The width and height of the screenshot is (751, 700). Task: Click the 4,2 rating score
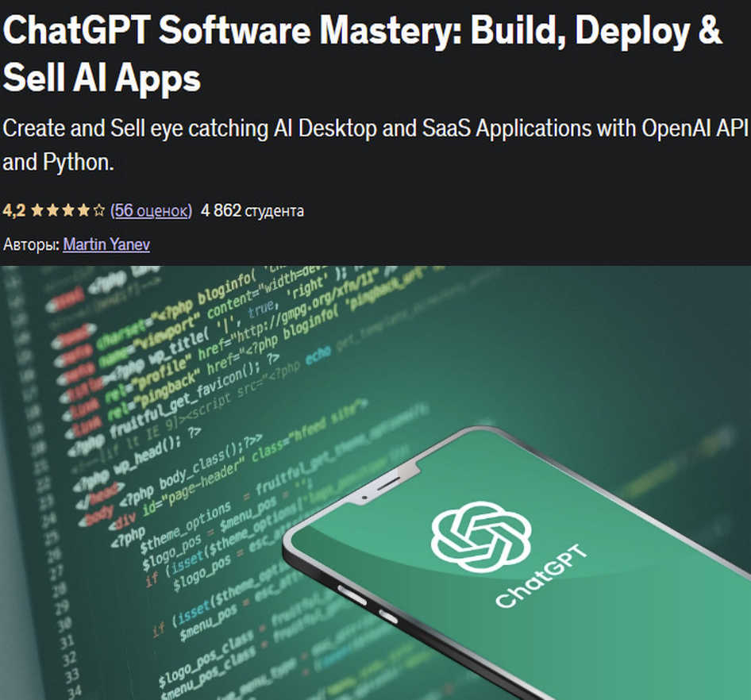pos(13,211)
